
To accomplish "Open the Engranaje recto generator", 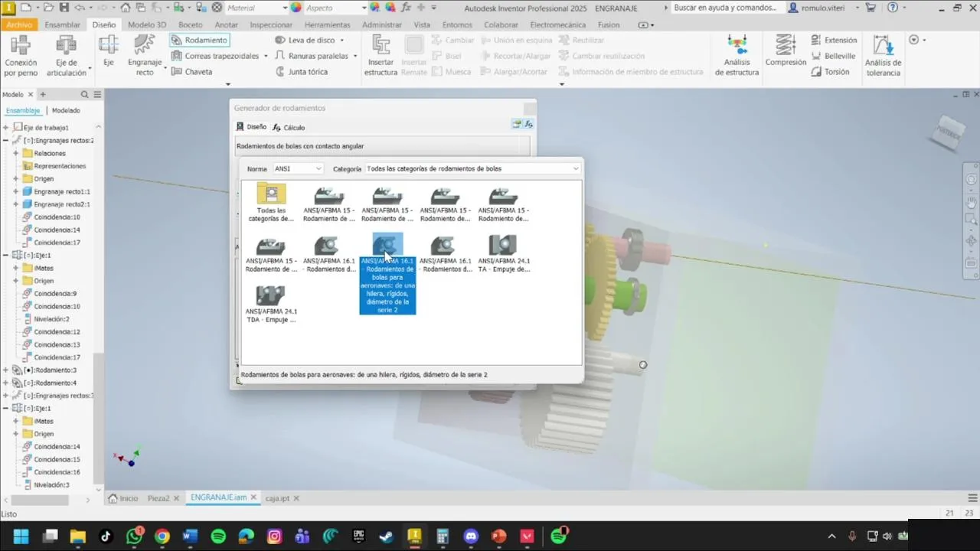I will pyautogui.click(x=145, y=56).
